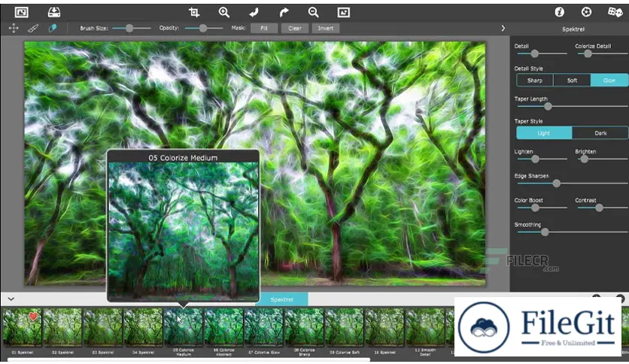629x364 pixels.
Task: Fit the image to screen icon
Action: 343,13
